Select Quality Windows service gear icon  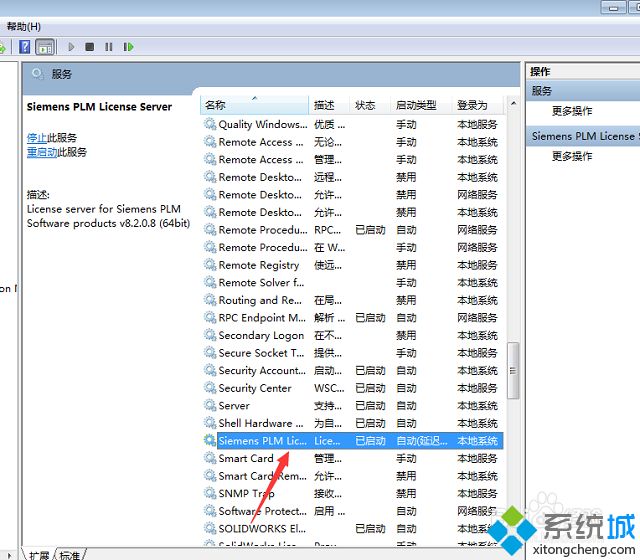pos(210,124)
